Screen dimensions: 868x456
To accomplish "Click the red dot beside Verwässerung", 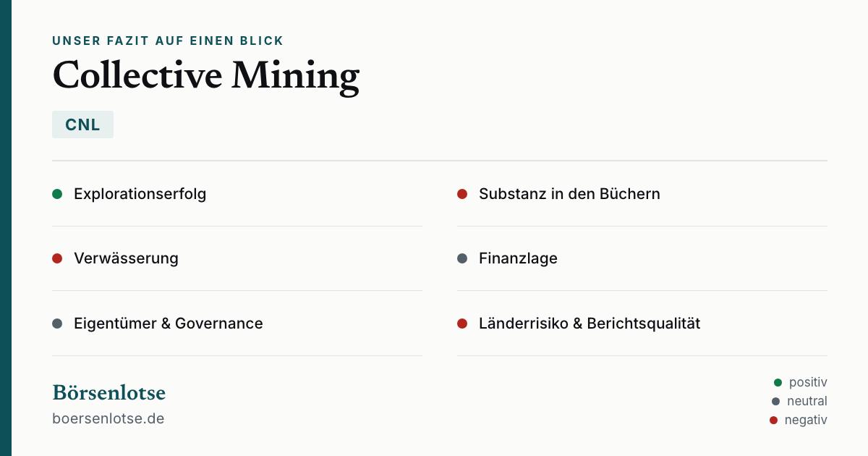I will click(x=57, y=258).
